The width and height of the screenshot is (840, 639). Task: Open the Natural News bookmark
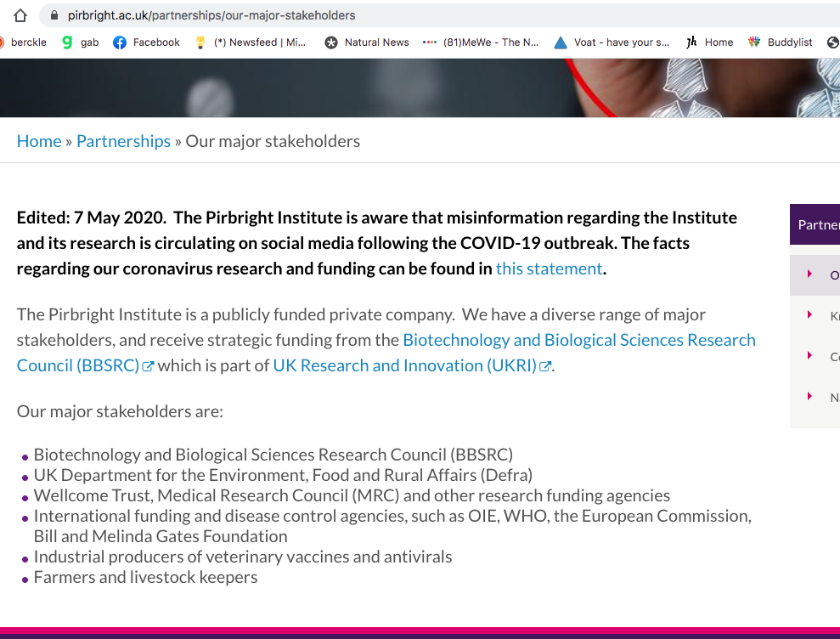(367, 42)
